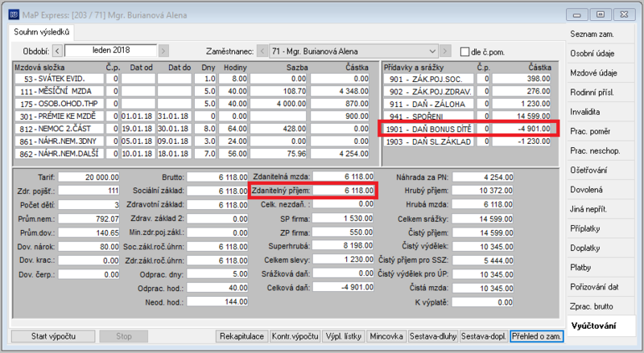Click the Prům.nem. value 792.07
The image size is (644, 353).
click(89, 219)
